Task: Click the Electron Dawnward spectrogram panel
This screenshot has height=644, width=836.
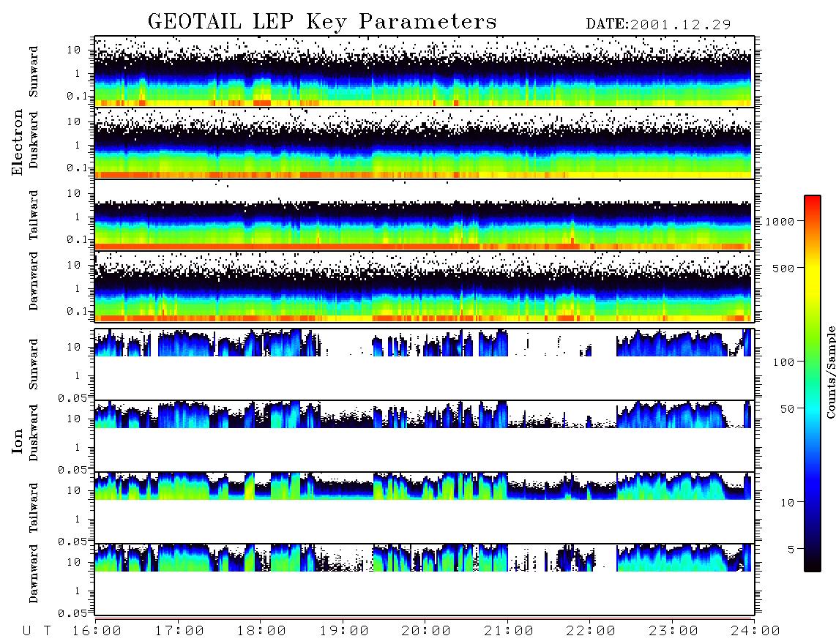Action: 425,286
